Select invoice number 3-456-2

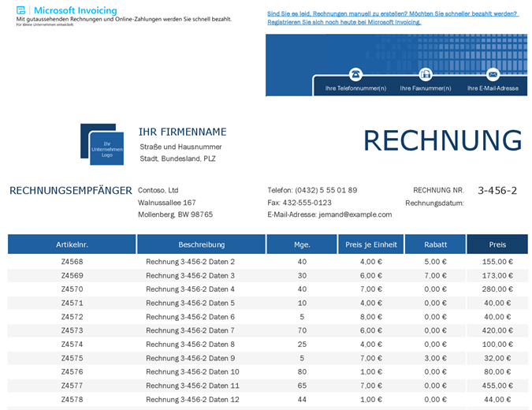(497, 190)
